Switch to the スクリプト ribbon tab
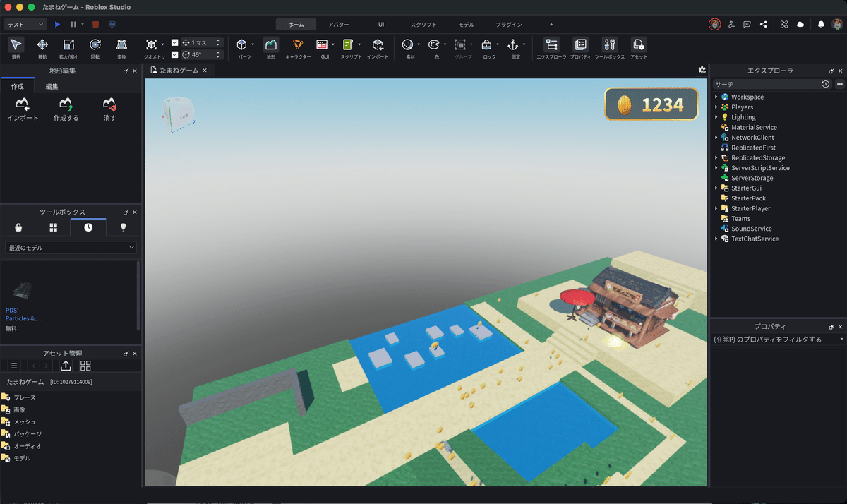This screenshot has width=847, height=504. pyautogui.click(x=423, y=25)
